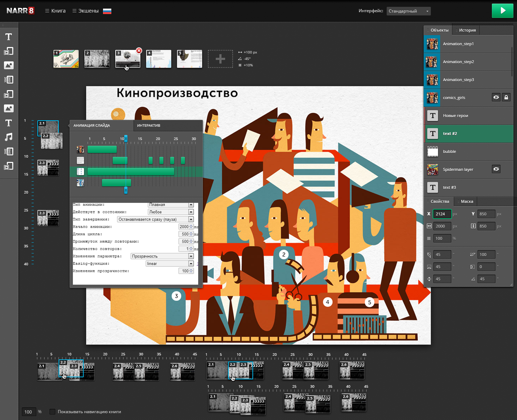The image size is (517, 420).
Task: Click the bubble layer thumbnail icon
Action: point(433,151)
